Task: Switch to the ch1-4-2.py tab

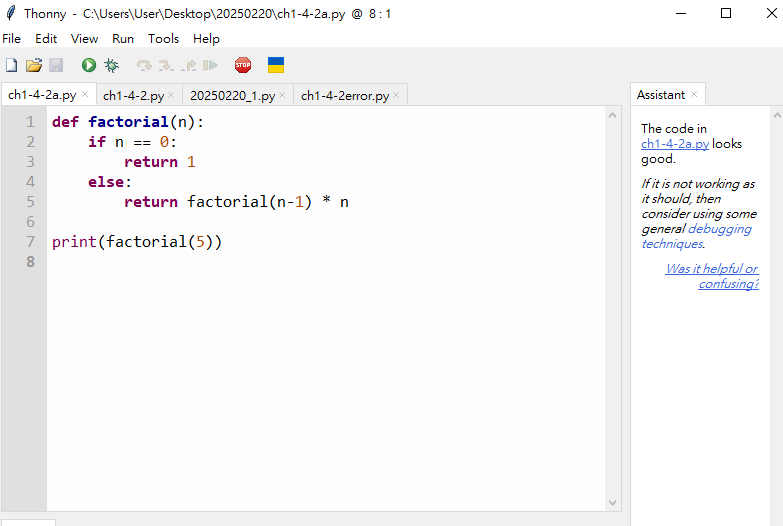Action: [x=133, y=96]
